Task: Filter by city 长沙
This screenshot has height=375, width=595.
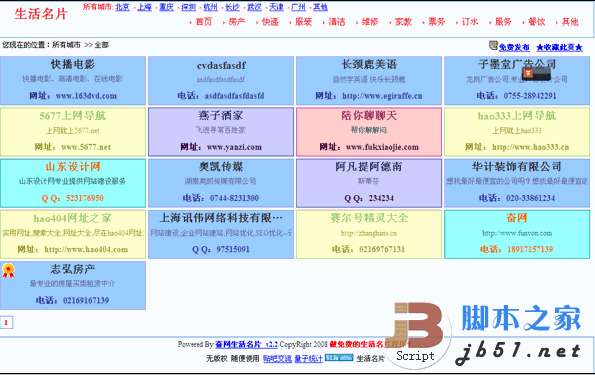Action: 233,7
